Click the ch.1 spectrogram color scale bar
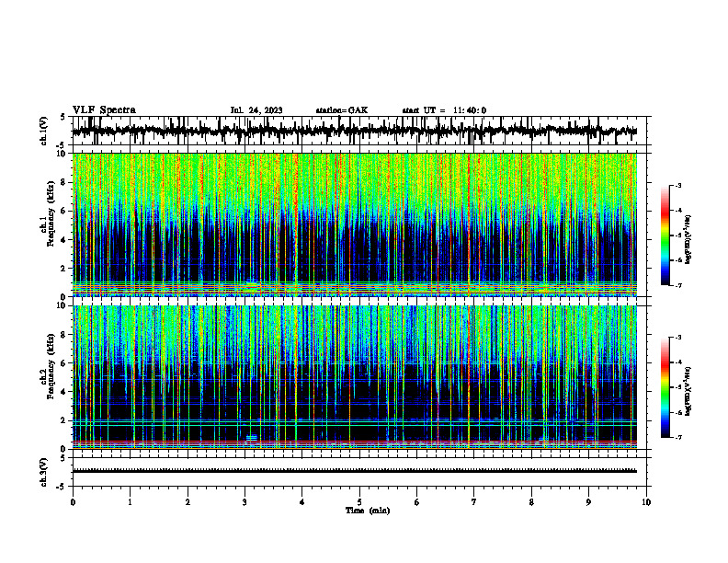The width and height of the screenshot is (728, 563). tap(665, 236)
